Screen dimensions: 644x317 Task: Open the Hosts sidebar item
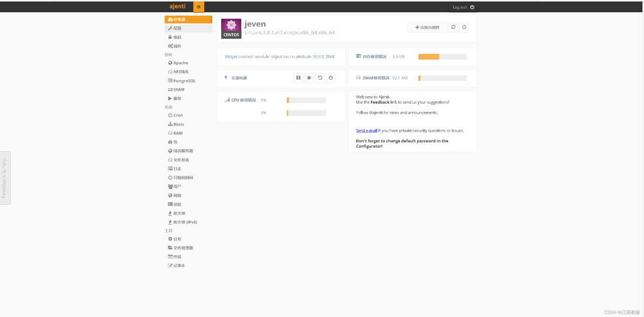[x=188, y=124]
